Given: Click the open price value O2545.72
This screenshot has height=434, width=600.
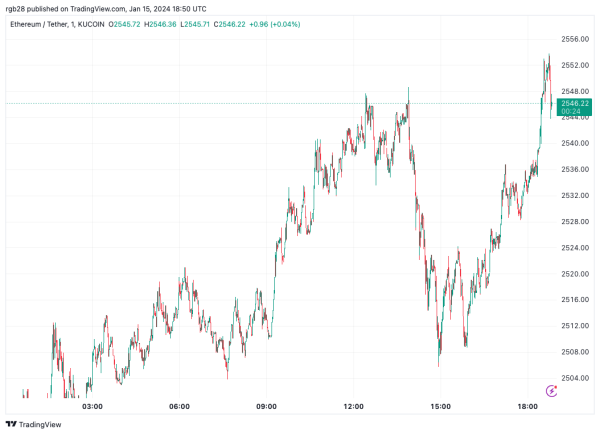Looking at the screenshot, I should pos(124,24).
